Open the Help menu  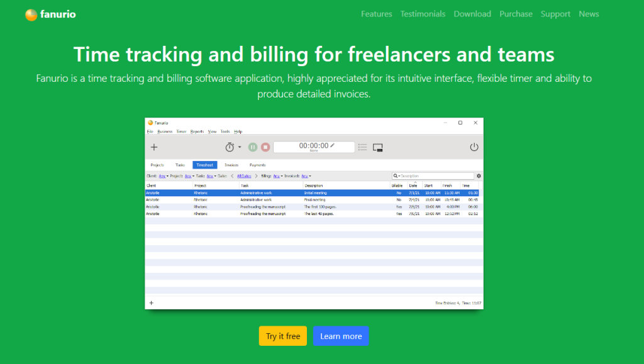click(x=238, y=131)
